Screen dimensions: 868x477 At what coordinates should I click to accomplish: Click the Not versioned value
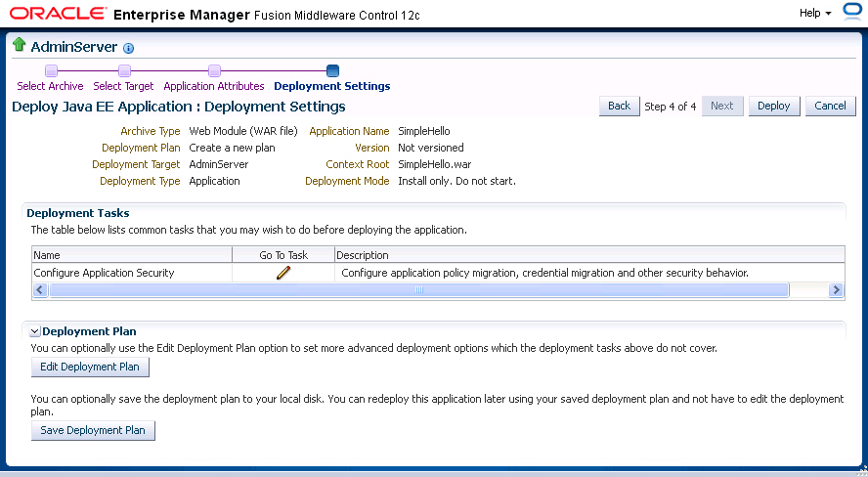[431, 148]
